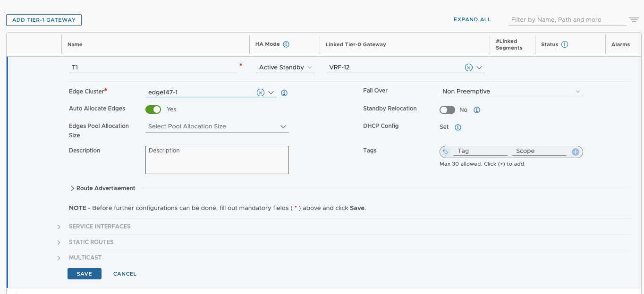Toggle Auto Allocate Edges switch off
Image resolution: width=644 pixels, height=294 pixels.
[x=153, y=109]
